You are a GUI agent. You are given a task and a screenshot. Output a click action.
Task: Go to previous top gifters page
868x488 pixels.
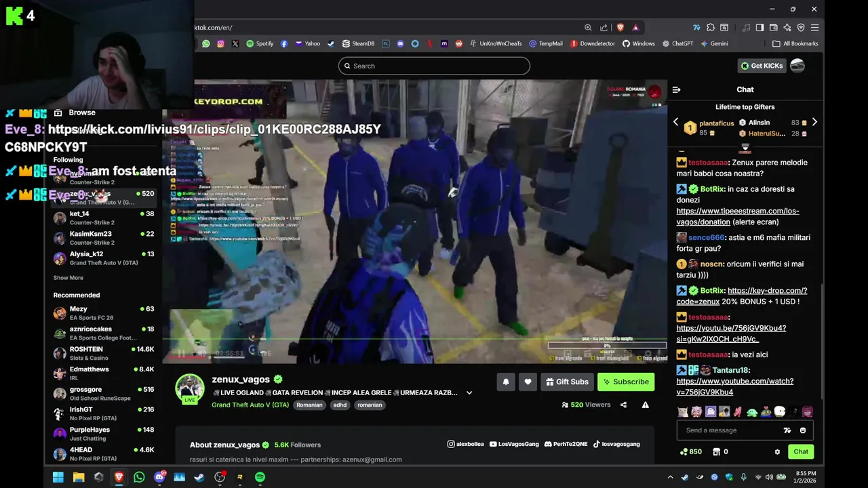point(675,122)
